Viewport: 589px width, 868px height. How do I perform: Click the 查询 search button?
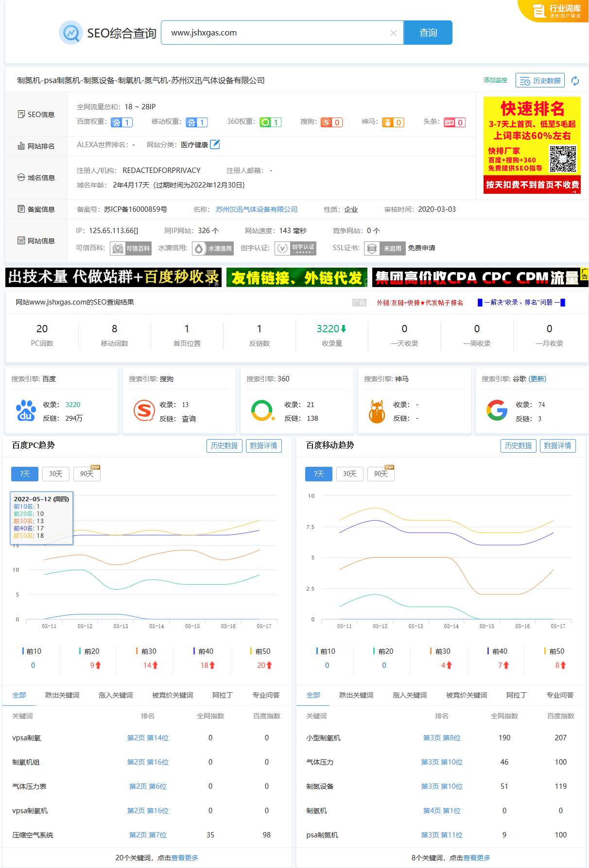428,33
